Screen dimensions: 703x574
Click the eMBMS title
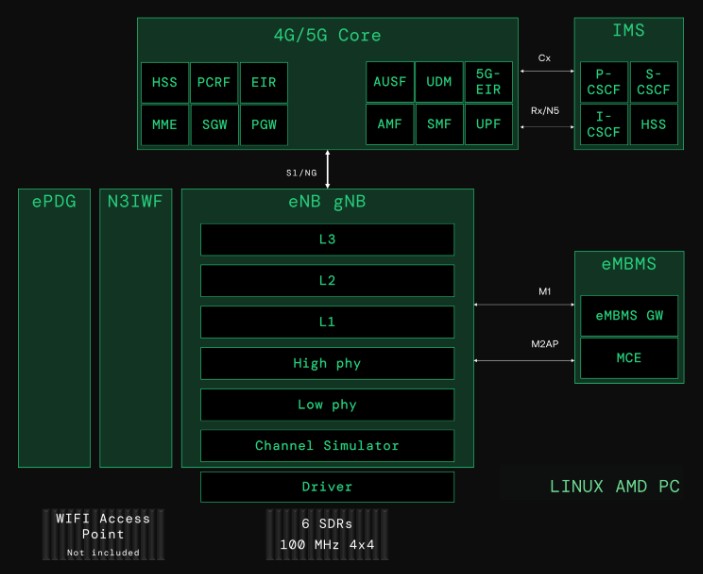tap(629, 264)
